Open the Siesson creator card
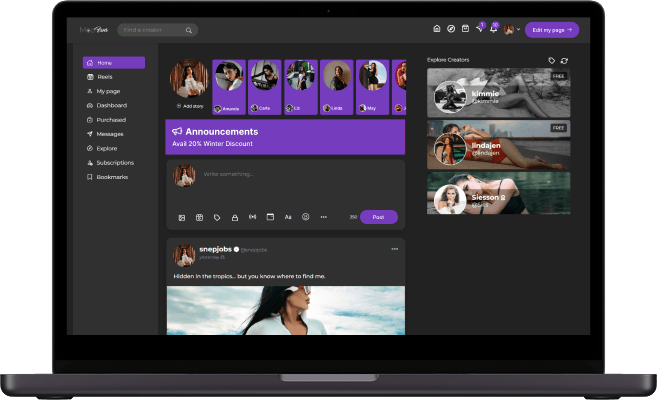 click(x=499, y=193)
